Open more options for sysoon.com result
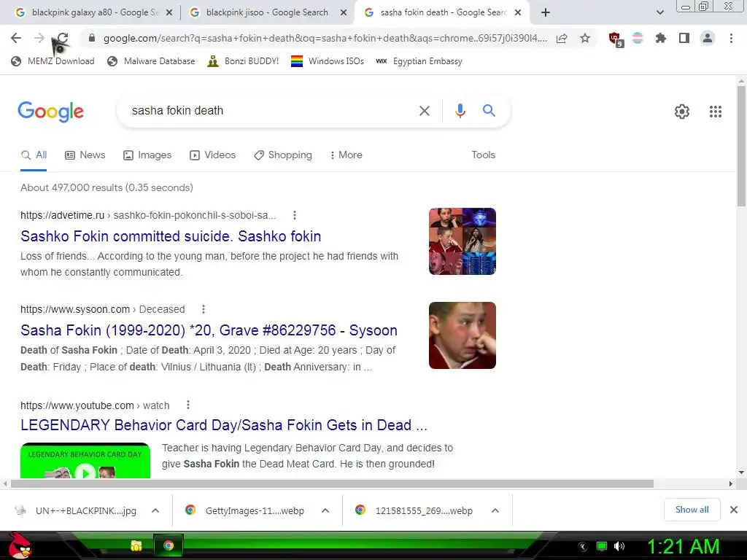 point(204,309)
